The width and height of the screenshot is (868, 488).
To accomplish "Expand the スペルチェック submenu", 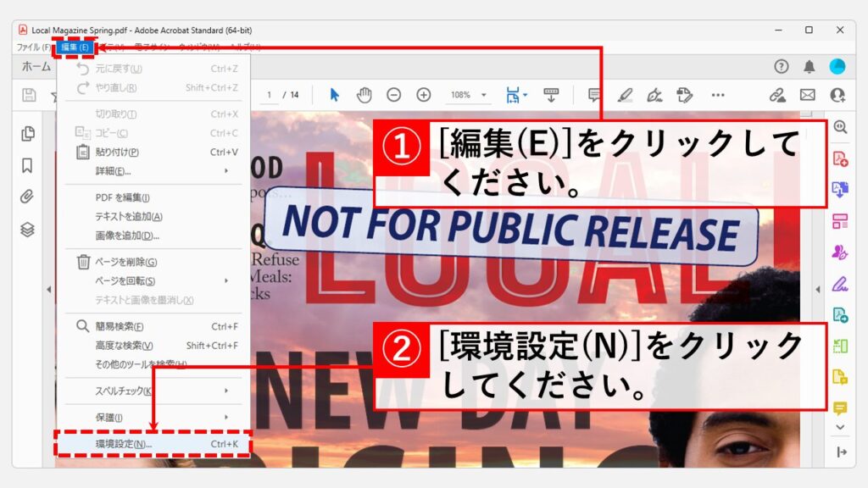I will tap(153, 391).
